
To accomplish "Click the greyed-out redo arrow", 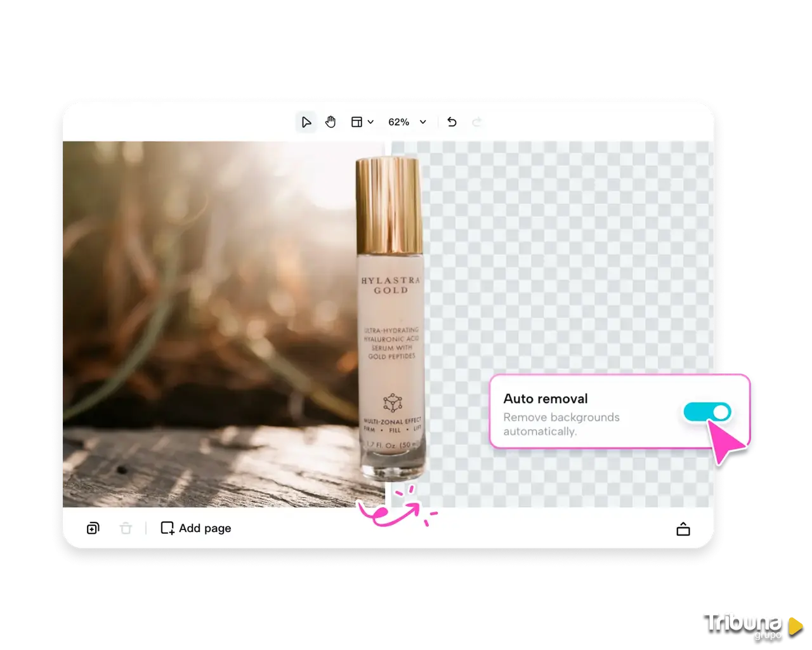I will pyautogui.click(x=477, y=122).
